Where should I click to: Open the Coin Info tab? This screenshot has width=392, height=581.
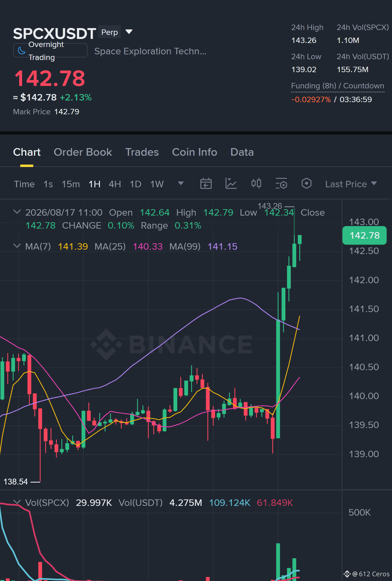[195, 152]
